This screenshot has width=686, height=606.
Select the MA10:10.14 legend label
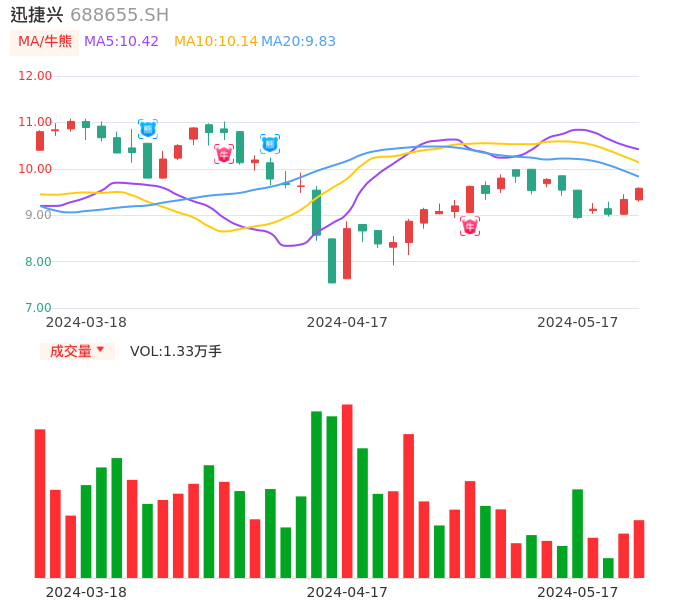tap(216, 42)
